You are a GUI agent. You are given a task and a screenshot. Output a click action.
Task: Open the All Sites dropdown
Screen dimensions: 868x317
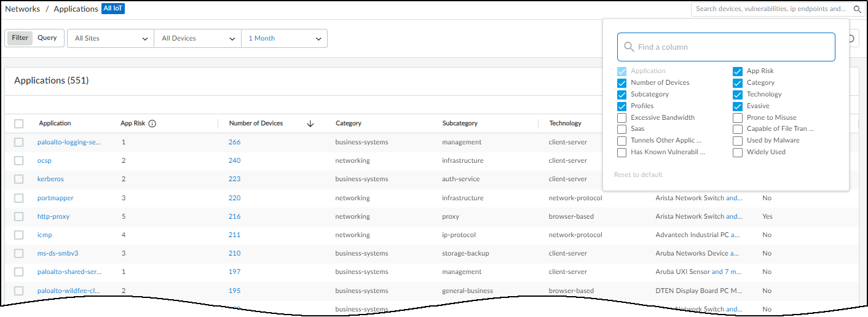tap(111, 38)
